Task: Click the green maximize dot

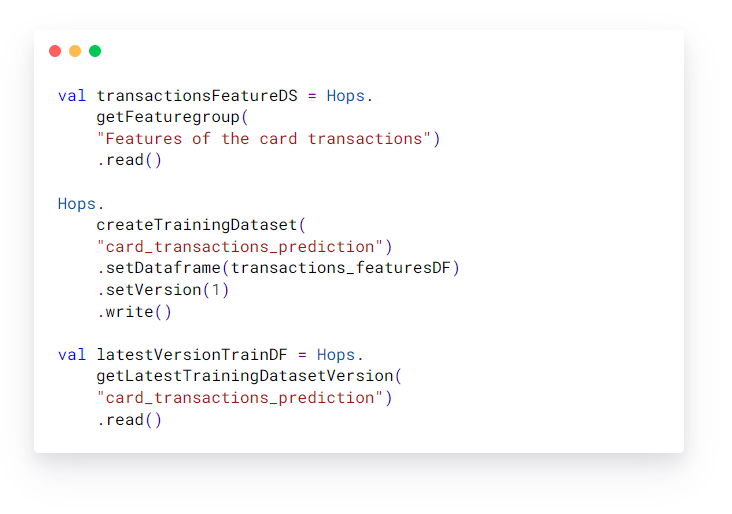Action: [95, 51]
